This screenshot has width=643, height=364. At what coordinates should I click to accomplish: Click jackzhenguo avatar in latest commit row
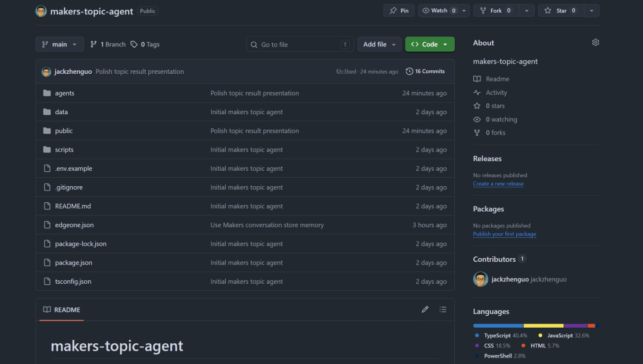point(46,71)
